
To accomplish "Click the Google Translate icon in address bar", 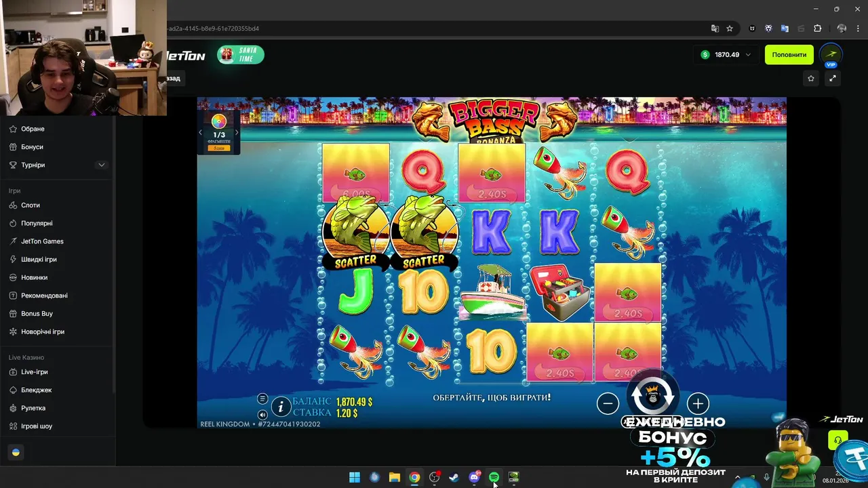I will (x=715, y=28).
